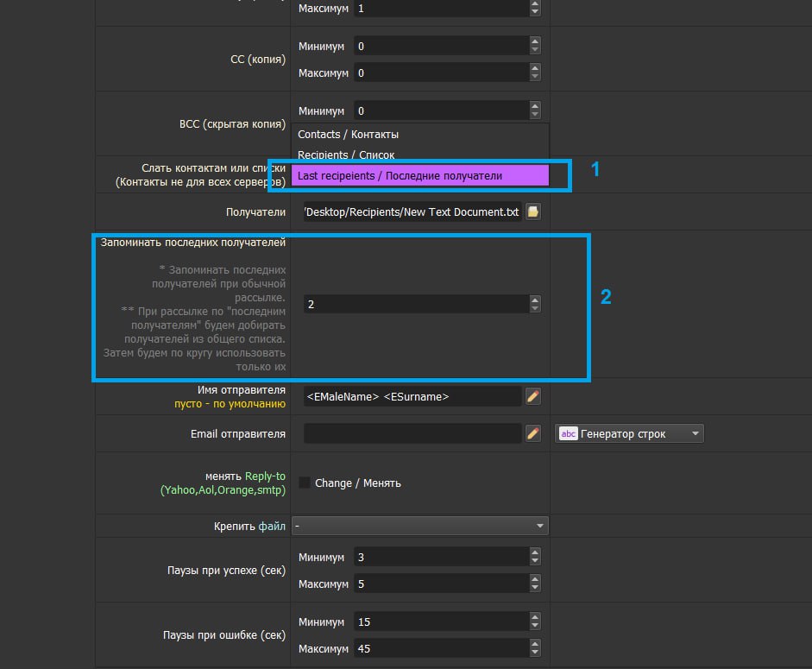Decrease CC Минимум value
812x669 pixels.
pyautogui.click(x=535, y=50)
